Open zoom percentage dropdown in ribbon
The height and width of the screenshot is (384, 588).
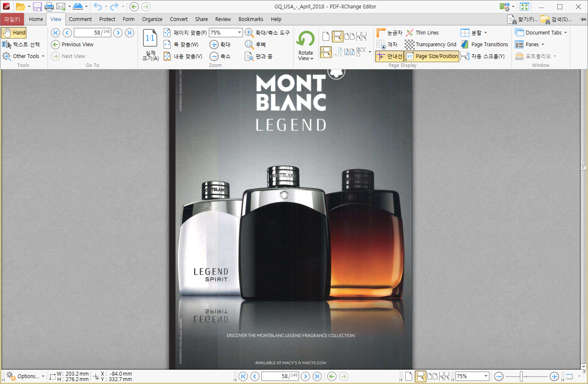(x=239, y=32)
